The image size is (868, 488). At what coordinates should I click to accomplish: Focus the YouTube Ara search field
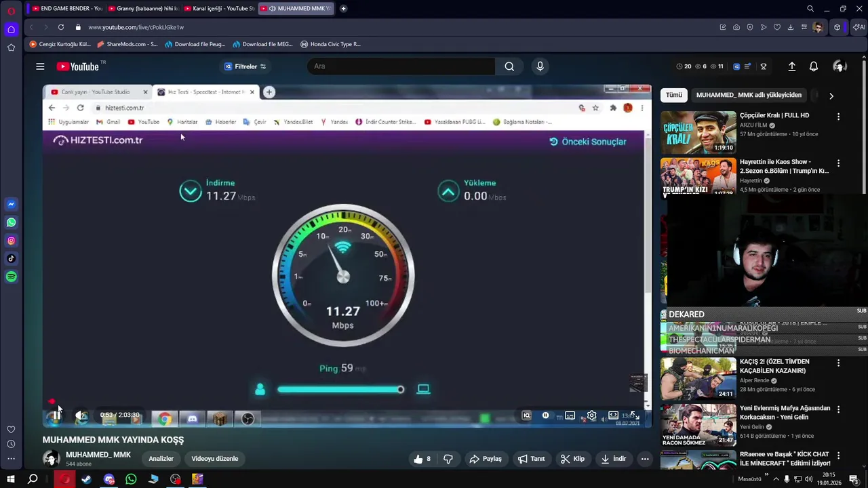point(401,66)
